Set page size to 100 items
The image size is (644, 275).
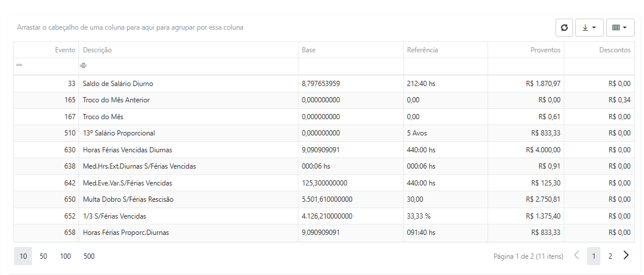65,256
